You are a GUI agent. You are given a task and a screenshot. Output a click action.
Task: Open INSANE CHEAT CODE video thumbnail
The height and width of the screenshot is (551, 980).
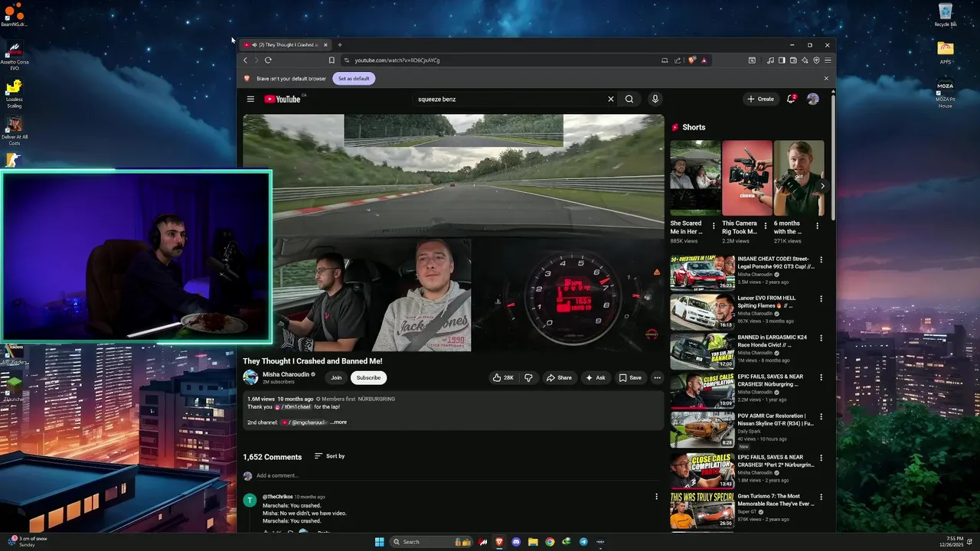coord(702,272)
